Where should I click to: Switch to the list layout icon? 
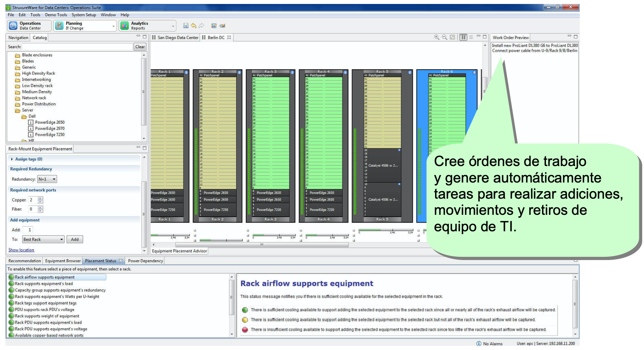pos(471,37)
